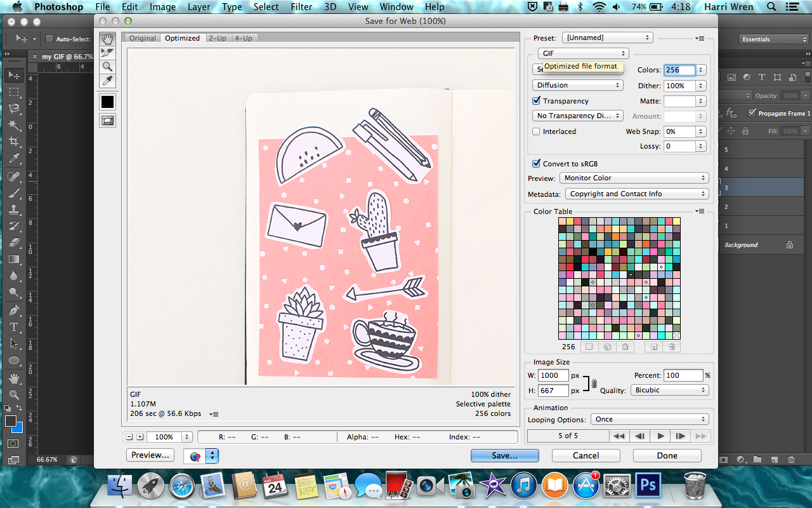Click the black eyedropper color swatch

[107, 102]
